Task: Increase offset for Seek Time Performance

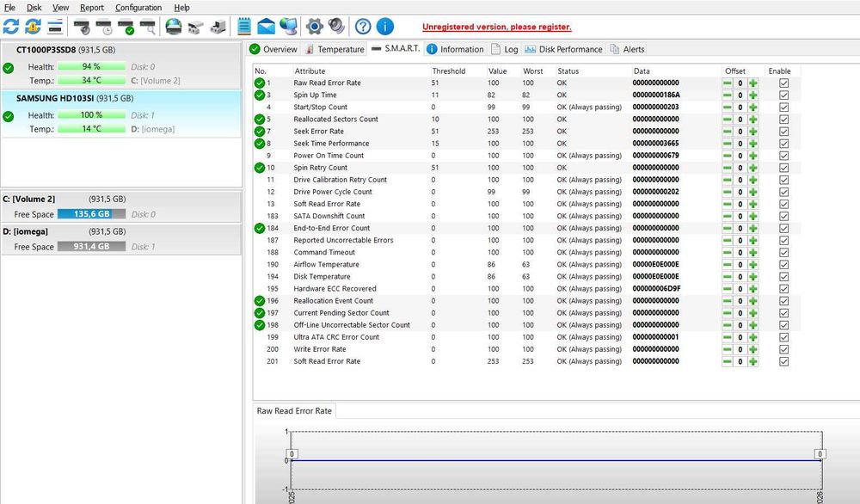Action: point(752,143)
